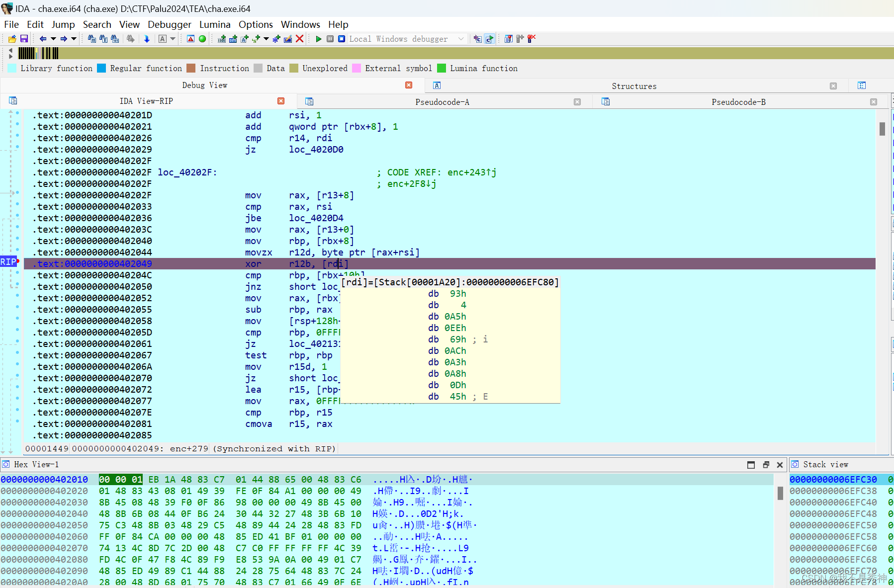Toggle breakpoint dot at address 40203C
This screenshot has height=588, width=894.
point(17,227)
